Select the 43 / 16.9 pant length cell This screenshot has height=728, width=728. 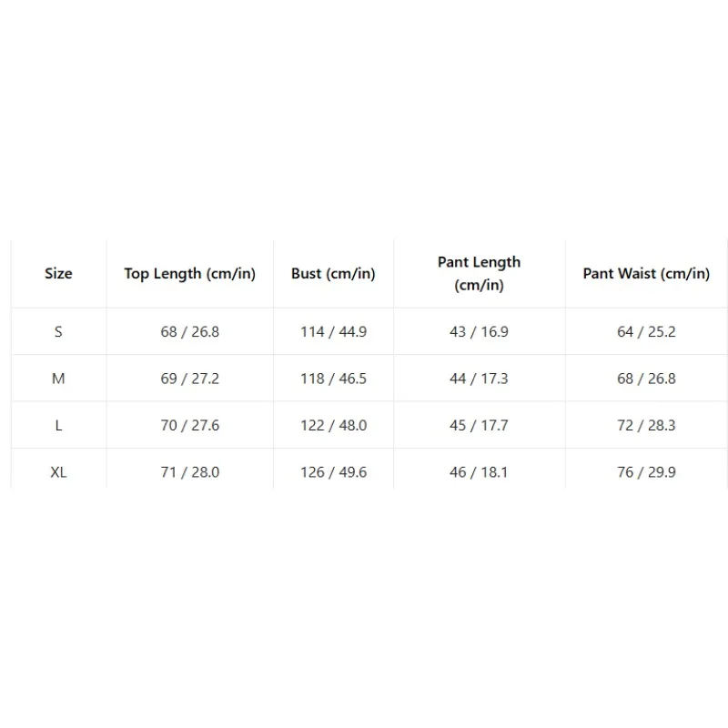[x=480, y=331]
